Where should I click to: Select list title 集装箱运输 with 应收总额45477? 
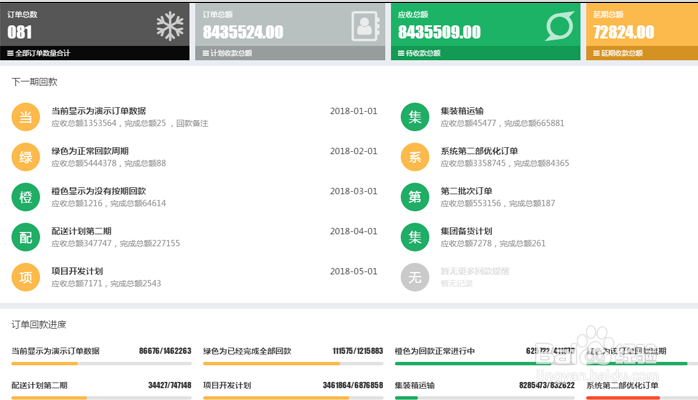click(462, 111)
